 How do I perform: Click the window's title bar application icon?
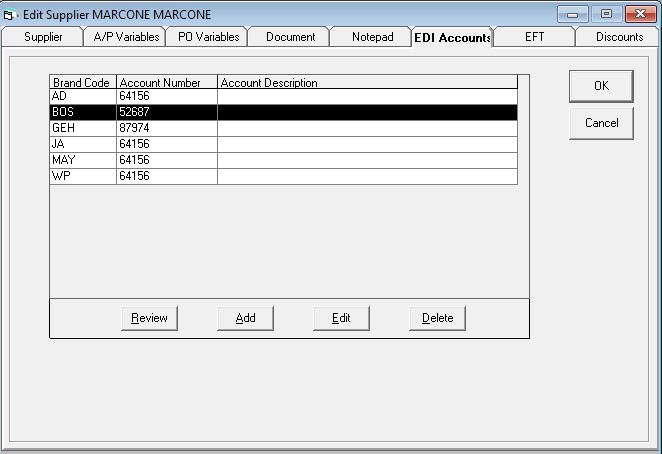pyautogui.click(x=10, y=15)
